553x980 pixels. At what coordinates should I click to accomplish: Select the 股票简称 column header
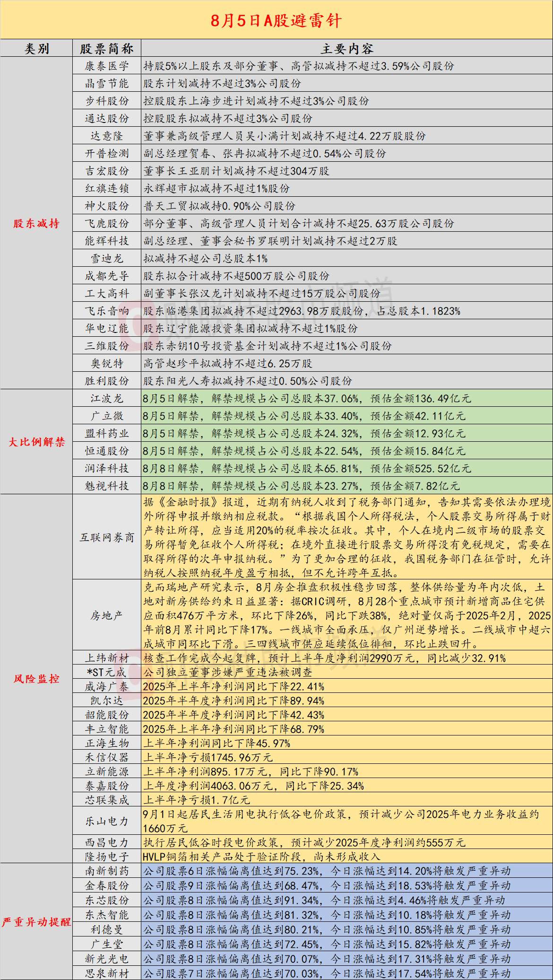[107, 48]
